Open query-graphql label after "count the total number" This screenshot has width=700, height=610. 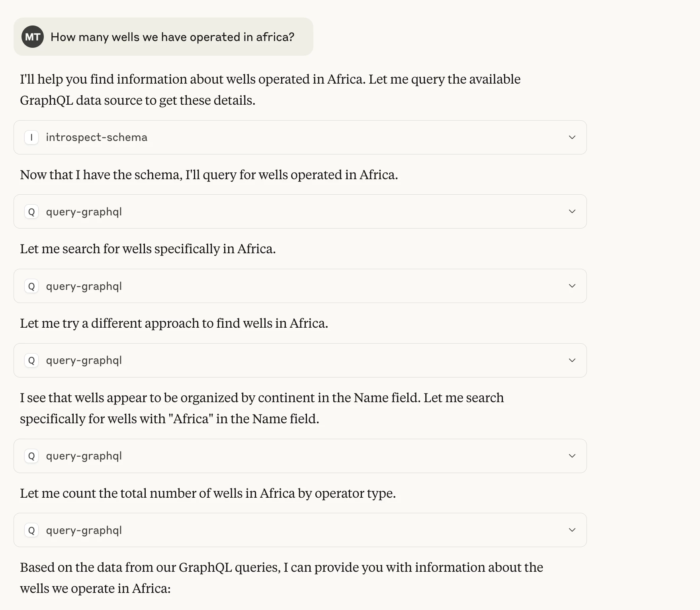[x=84, y=530]
